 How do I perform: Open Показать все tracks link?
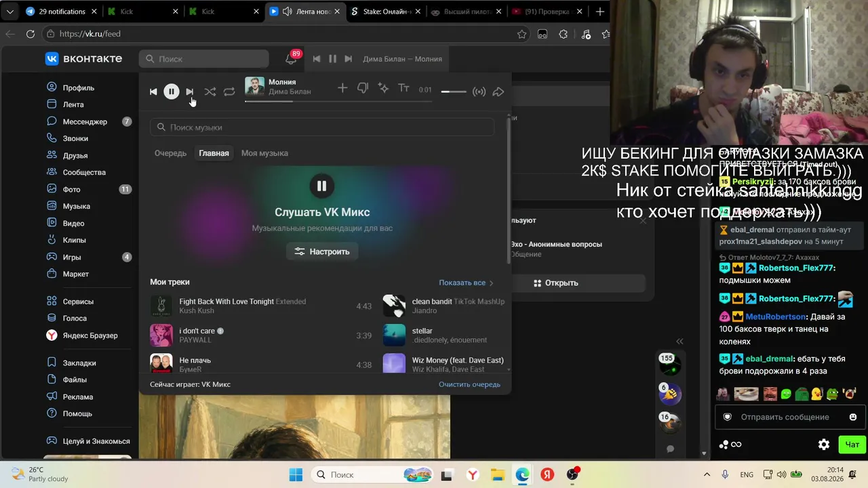pos(466,283)
